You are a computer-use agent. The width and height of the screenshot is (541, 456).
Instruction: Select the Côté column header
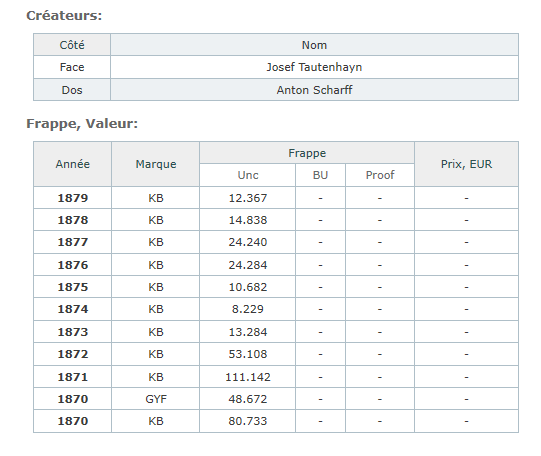pyautogui.click(x=72, y=45)
